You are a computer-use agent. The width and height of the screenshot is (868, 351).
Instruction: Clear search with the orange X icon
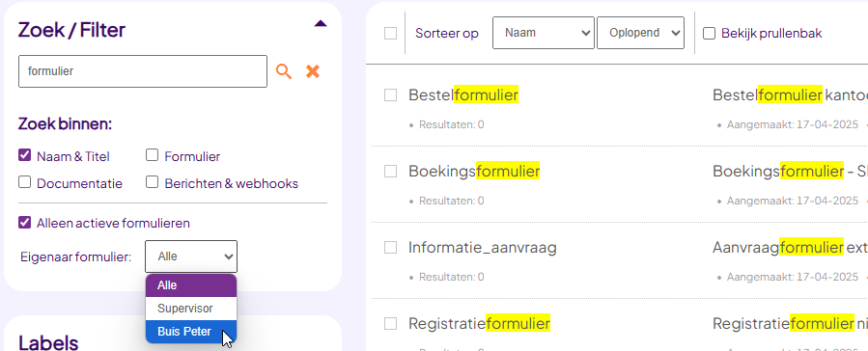point(313,71)
